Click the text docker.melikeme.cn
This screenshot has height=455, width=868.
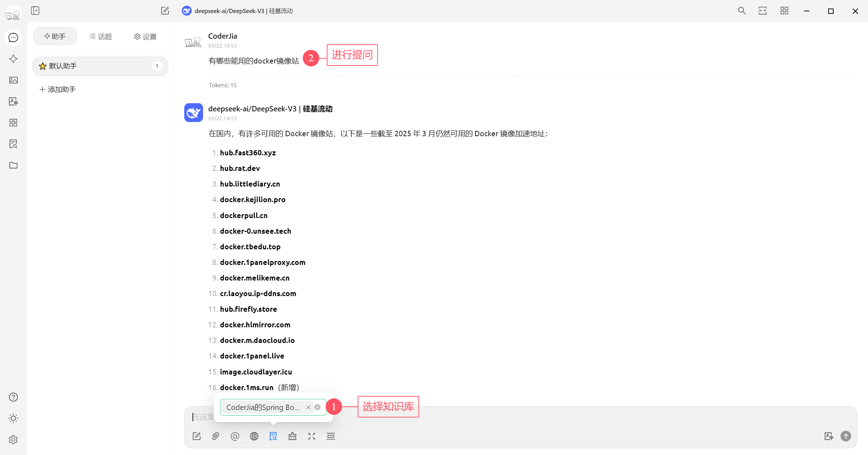click(255, 278)
